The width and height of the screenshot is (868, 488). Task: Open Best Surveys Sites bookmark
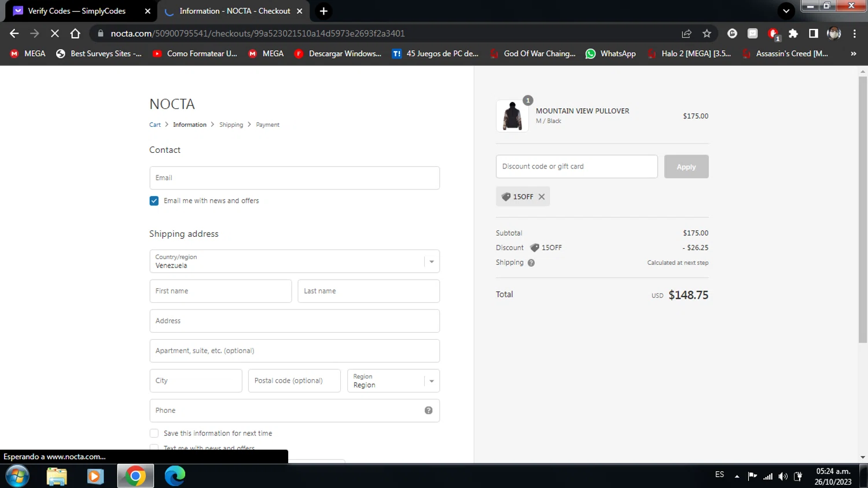click(x=98, y=54)
